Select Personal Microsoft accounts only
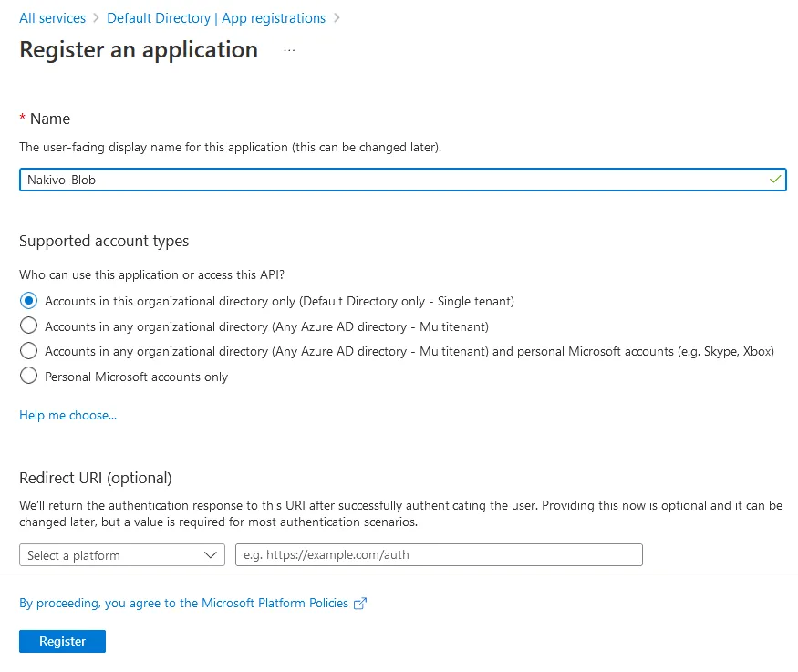Viewport: 798px width, 672px height. (x=28, y=376)
